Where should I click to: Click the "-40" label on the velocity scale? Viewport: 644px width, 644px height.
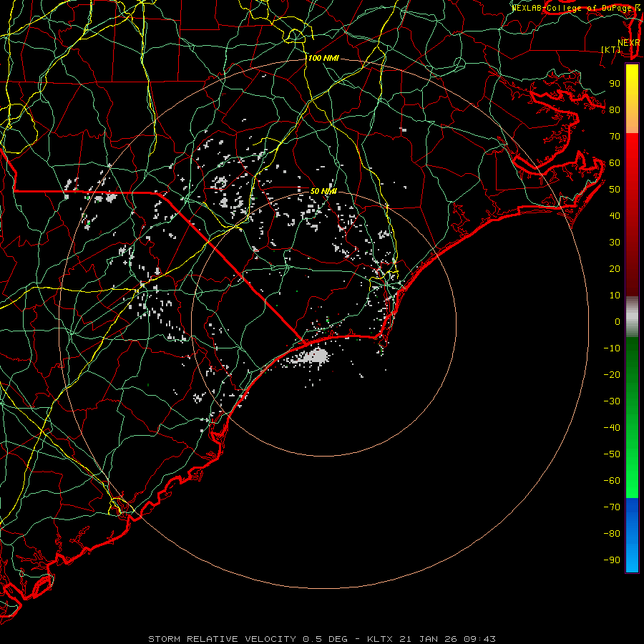tap(612, 428)
